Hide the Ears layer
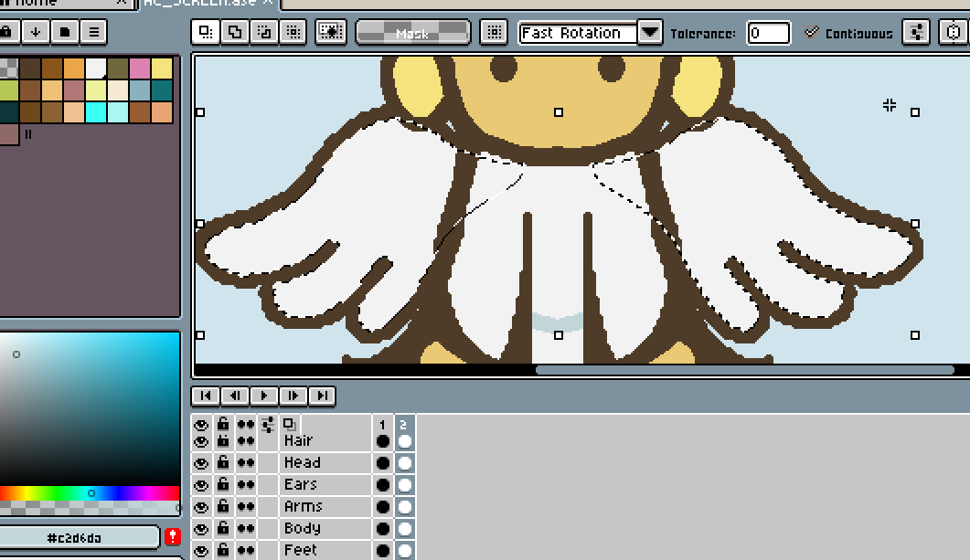970x560 pixels. coord(200,485)
